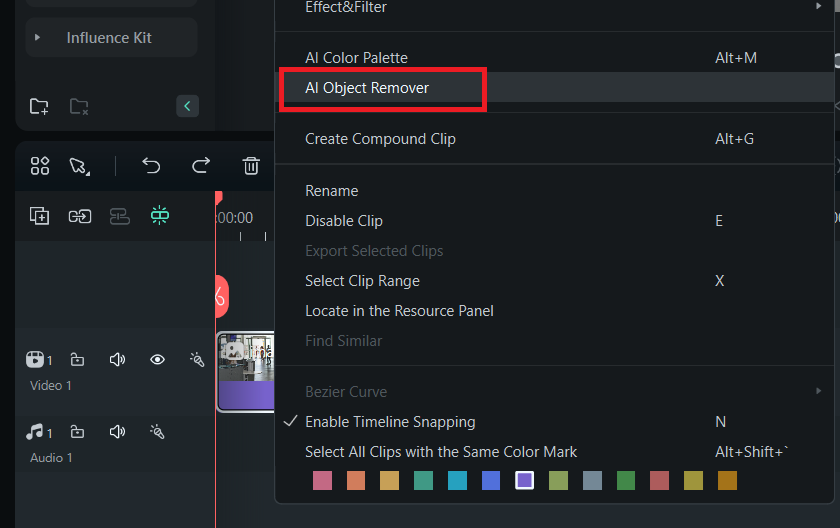Lock the Video 1 track
The height and width of the screenshot is (528, 840).
77,360
